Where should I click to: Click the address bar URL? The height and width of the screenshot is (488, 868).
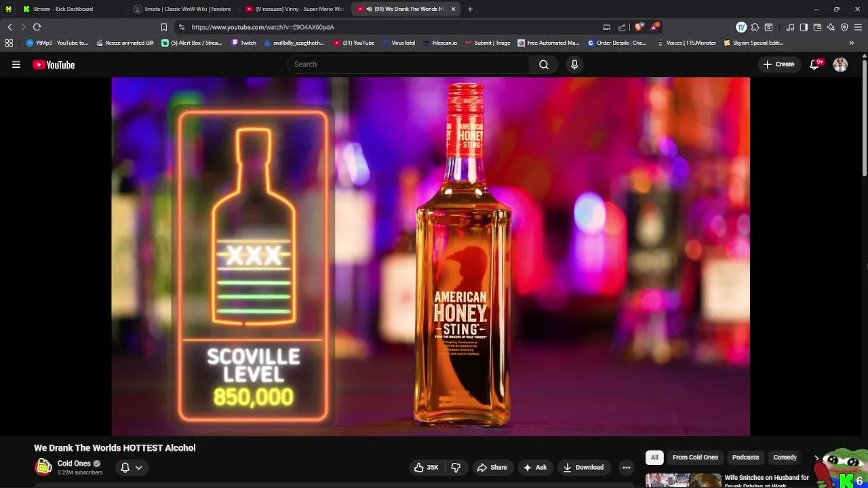(262, 27)
